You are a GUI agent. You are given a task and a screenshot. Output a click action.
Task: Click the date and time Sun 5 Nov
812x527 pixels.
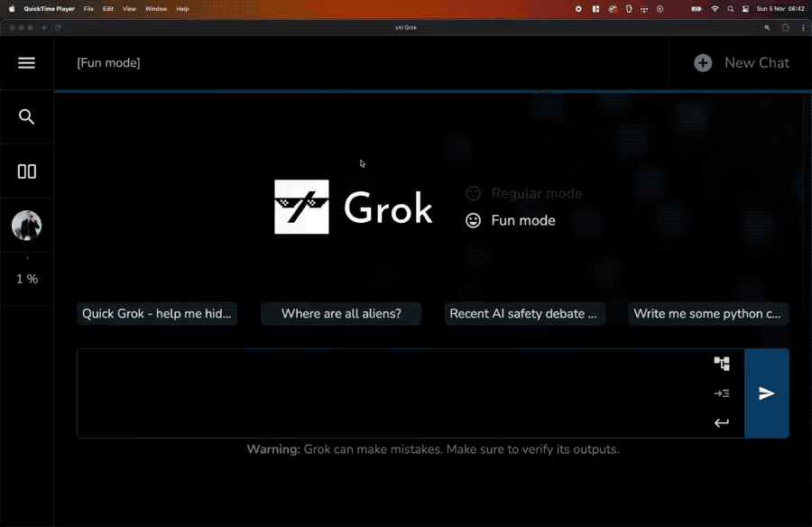780,9
